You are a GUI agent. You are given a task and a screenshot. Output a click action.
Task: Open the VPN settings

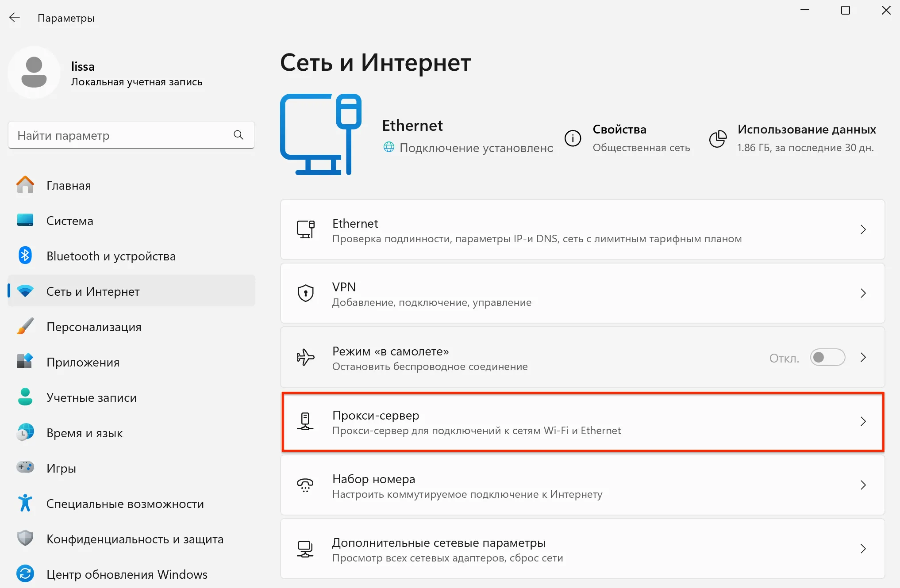click(x=583, y=293)
